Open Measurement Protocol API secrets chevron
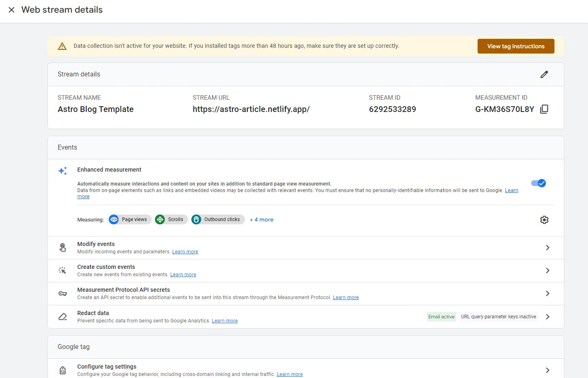 (548, 293)
